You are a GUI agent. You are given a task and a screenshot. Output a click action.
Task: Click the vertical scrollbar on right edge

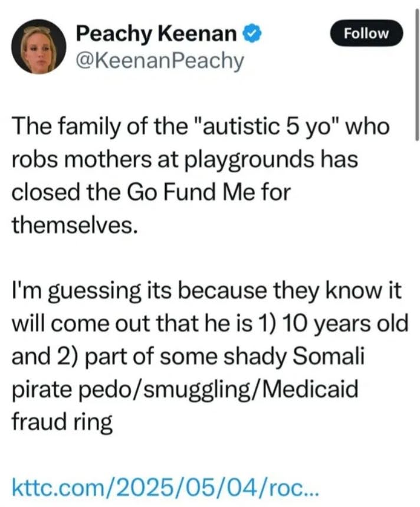click(417, 71)
